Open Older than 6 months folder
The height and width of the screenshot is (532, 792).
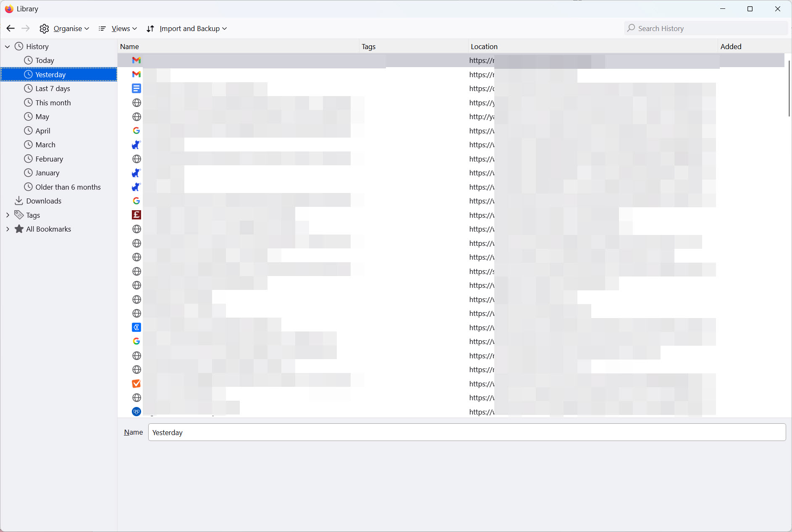coord(68,187)
